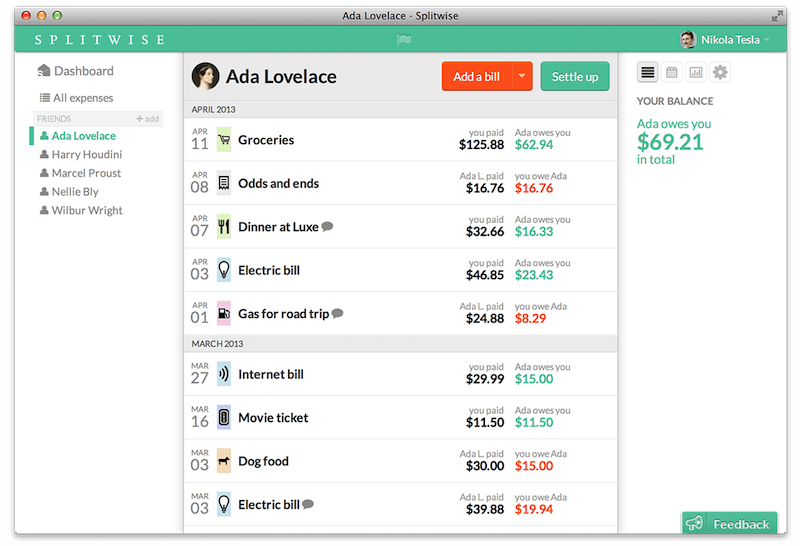Open the Internet bill expense
The width and height of the screenshot is (800, 546).
tap(401, 374)
